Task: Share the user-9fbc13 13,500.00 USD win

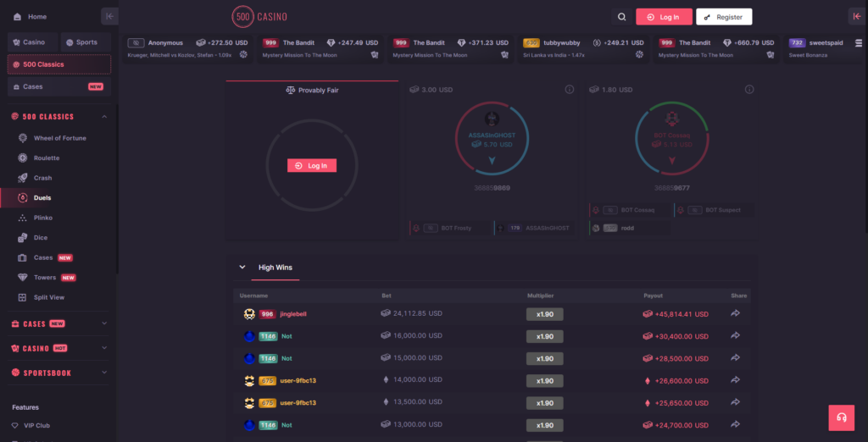Action: pos(735,402)
